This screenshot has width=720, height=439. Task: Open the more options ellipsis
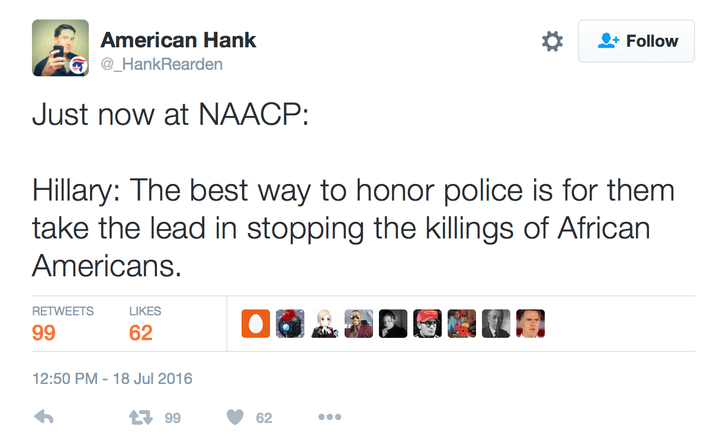click(330, 417)
